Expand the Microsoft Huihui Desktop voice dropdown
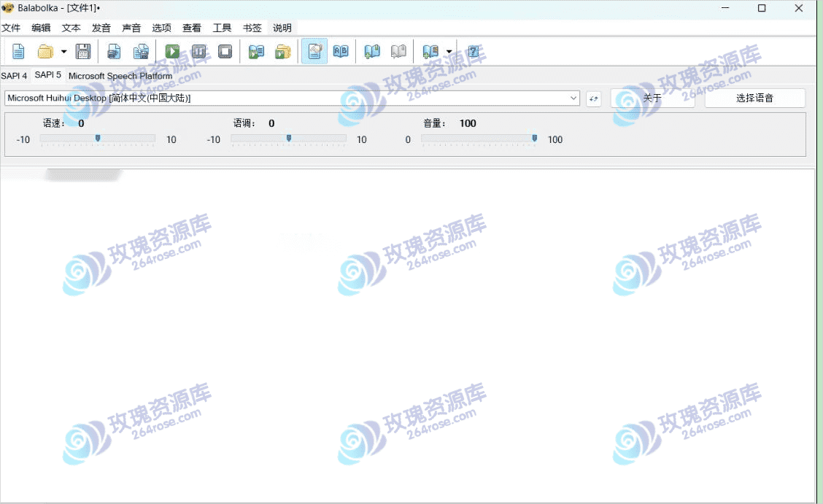The height and width of the screenshot is (504, 823). click(573, 98)
